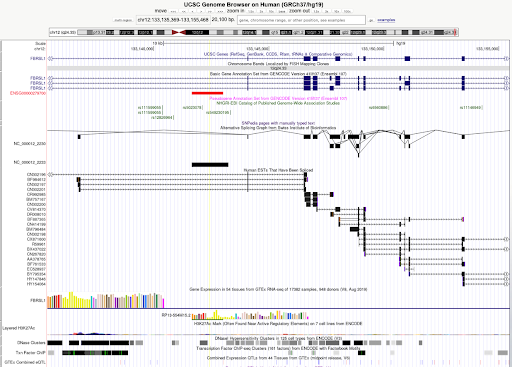Click black block beside lower NC_000012 label
This screenshot has height=367, width=512.
(210, 165)
